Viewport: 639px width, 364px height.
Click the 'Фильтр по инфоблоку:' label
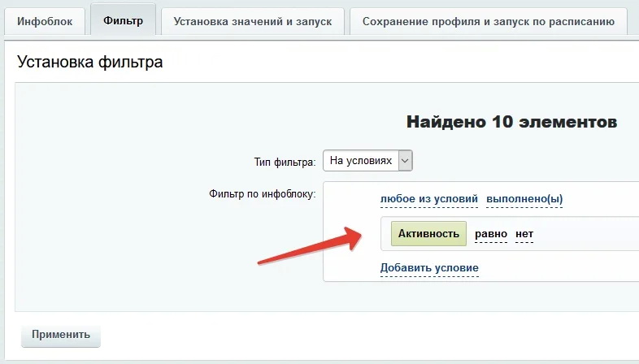[x=263, y=195]
